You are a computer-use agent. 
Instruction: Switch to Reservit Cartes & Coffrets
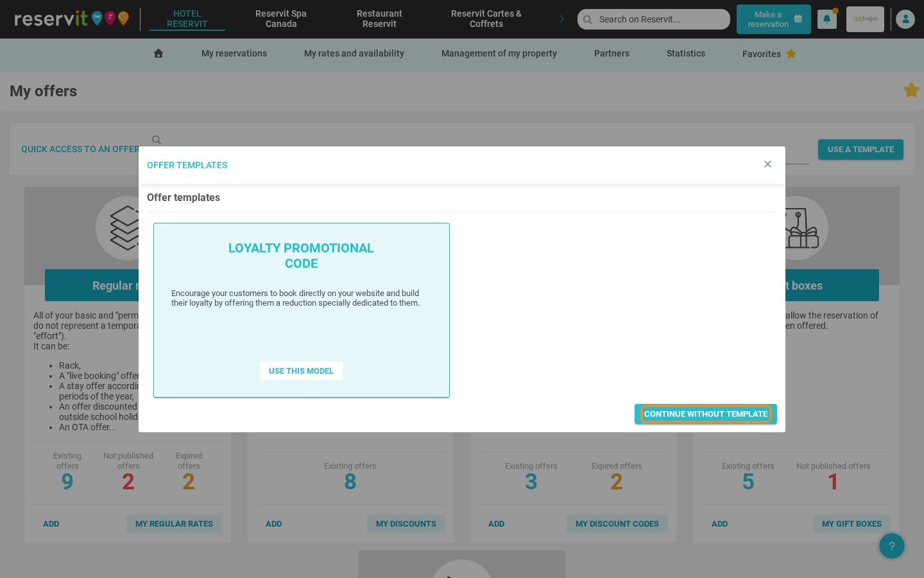point(486,19)
